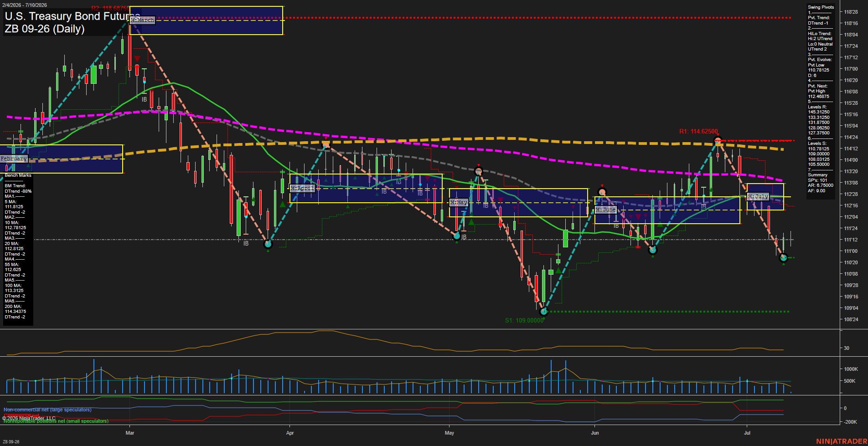868x446 pixels.
Task: Click the M:July monthly range label
Action: (758, 197)
